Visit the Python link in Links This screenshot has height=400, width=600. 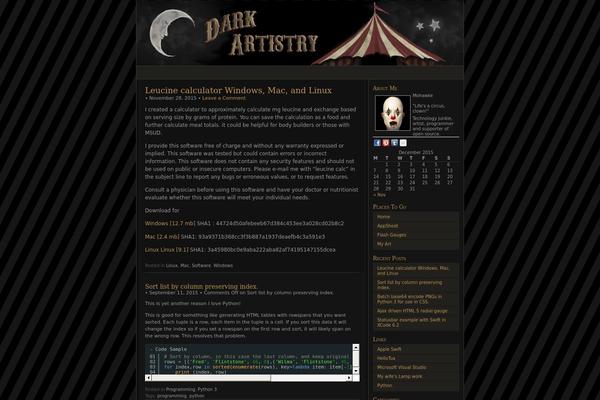384,385
